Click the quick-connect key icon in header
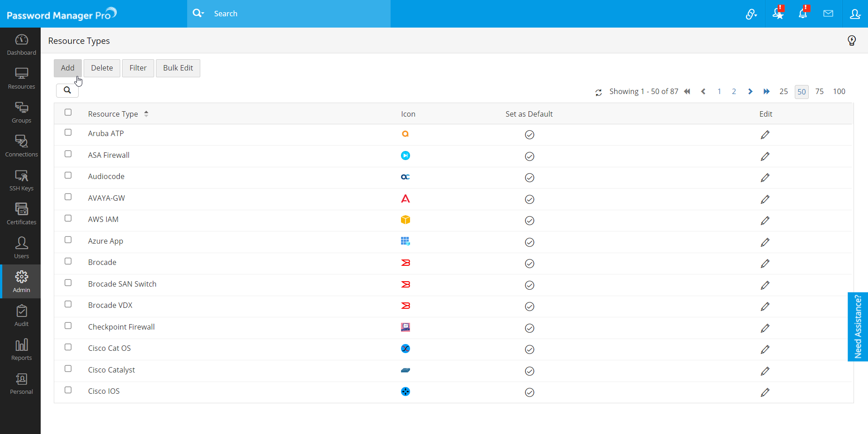The image size is (868, 434). 751,14
